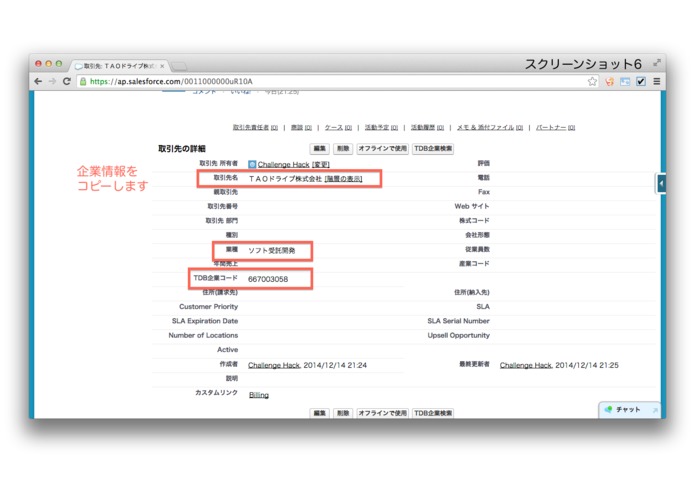Click the SLA Expiration Date field label
This screenshot has height=494, width=695.
[205, 321]
